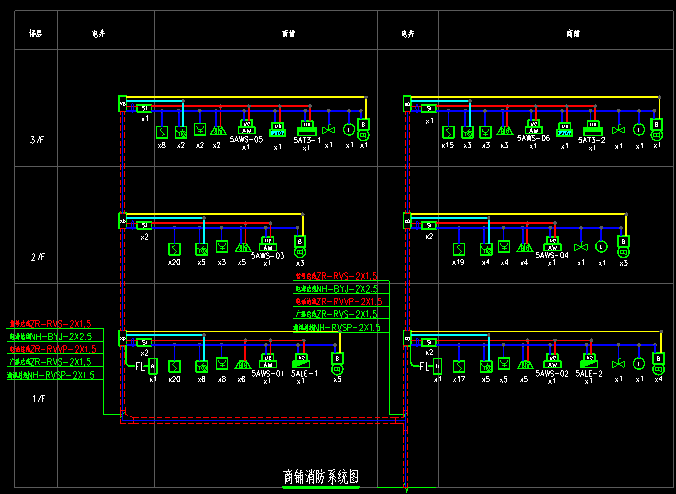
Task: Select the FL flow indicator box beside SALE-2 row
Action: point(437,366)
